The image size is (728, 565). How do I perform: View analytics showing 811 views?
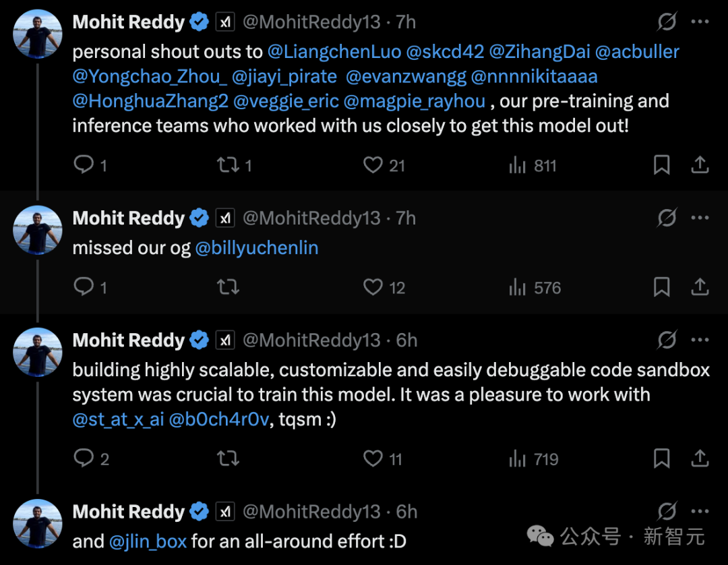point(518,165)
